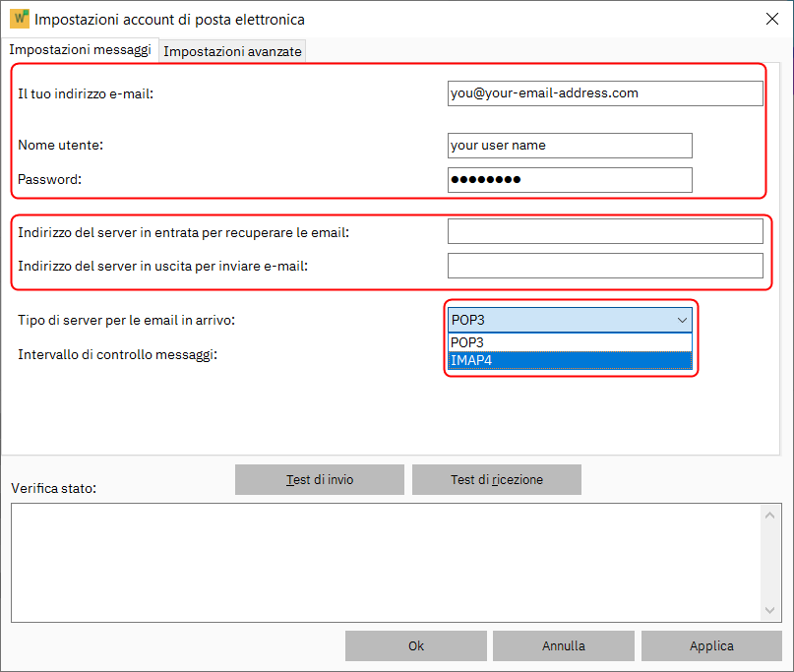Switch to Impostazioni avanzate tab

[x=232, y=52]
